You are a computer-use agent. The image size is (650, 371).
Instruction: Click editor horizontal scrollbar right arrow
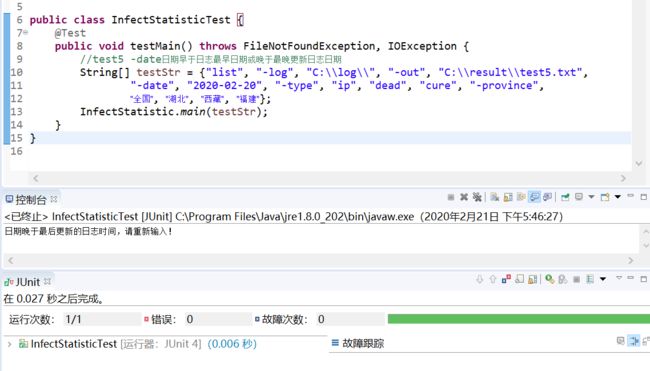point(623,178)
